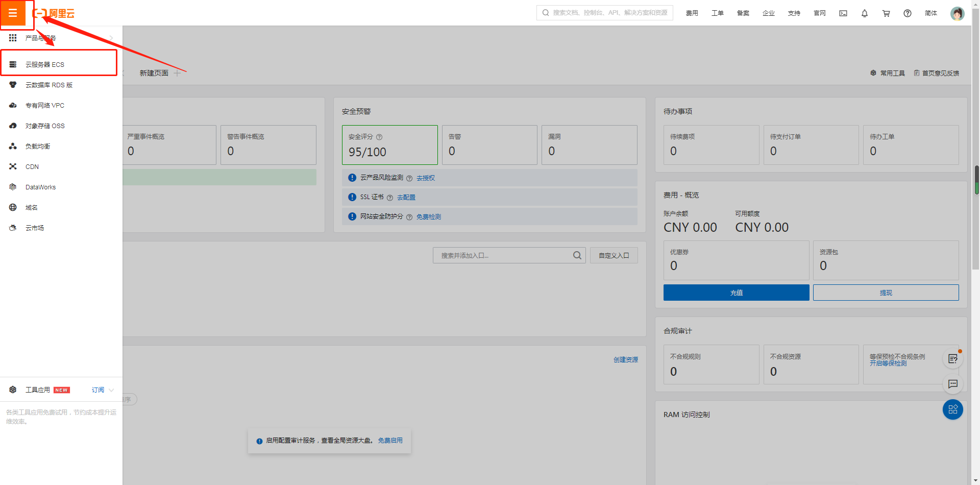Follow the 去授权 link
The image size is (980, 485).
point(426,178)
